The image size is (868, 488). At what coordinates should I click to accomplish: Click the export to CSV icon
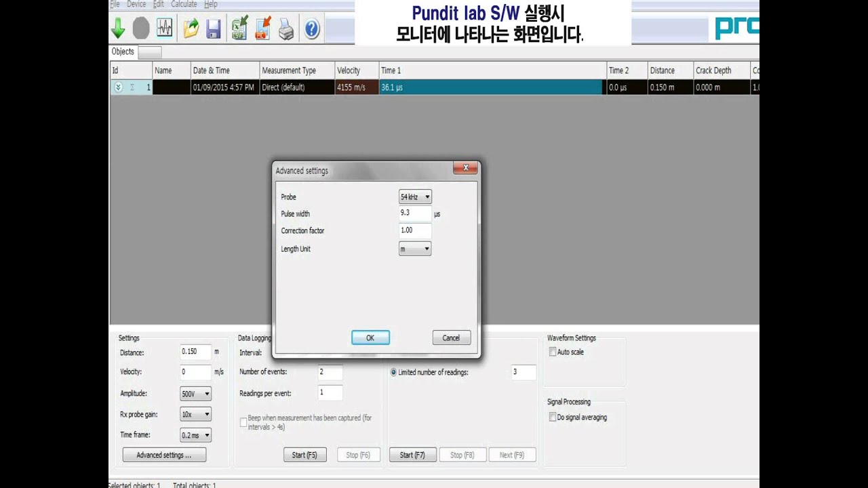(239, 28)
